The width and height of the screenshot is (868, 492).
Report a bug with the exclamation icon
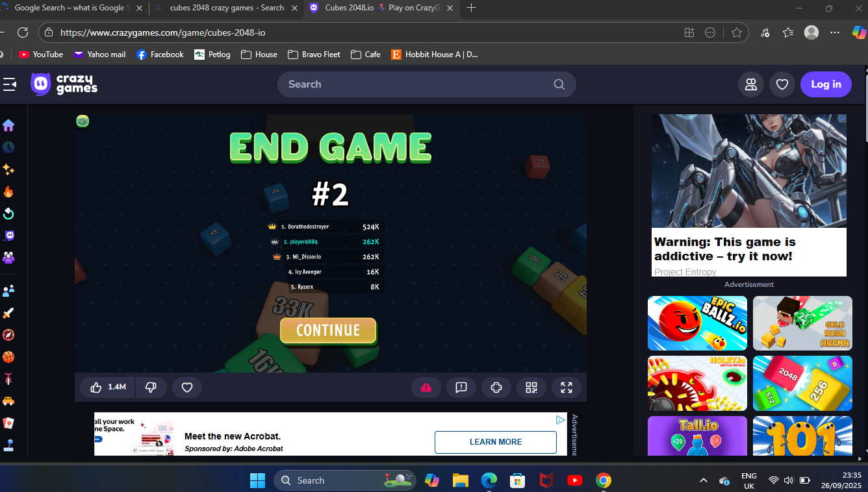click(461, 387)
